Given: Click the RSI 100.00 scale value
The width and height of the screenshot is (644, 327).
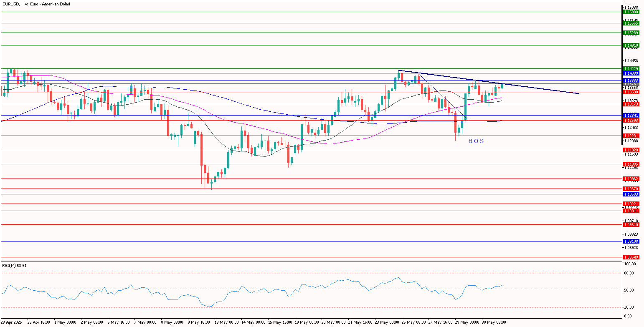Looking at the screenshot, I should click(x=630, y=264).
